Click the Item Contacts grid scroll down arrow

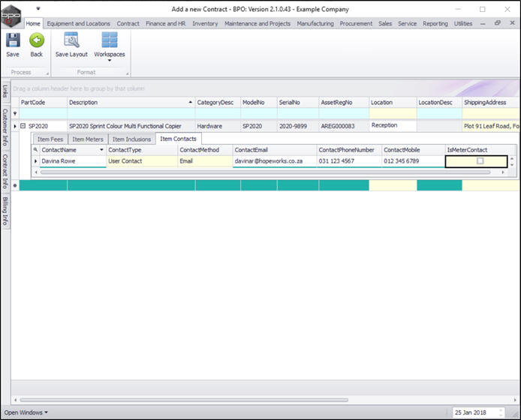(x=512, y=164)
